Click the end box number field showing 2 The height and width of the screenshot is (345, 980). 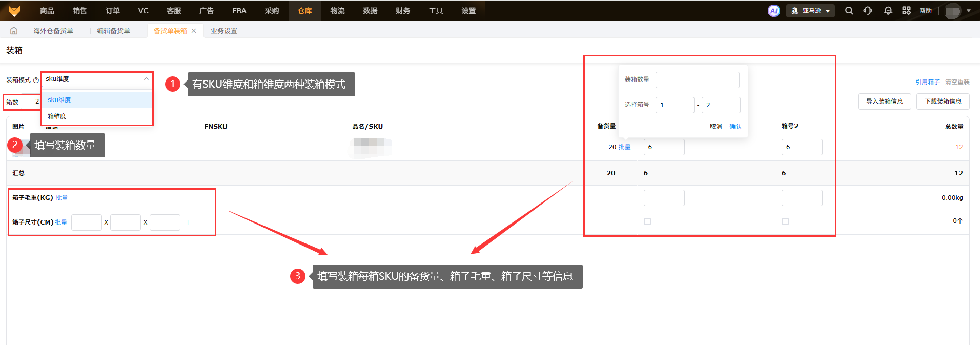point(721,105)
